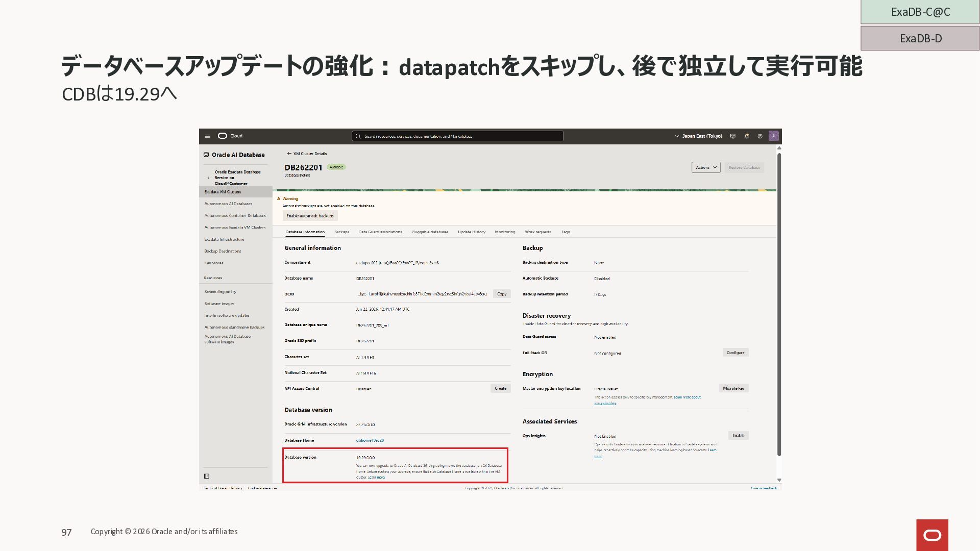Open the hamburger navigation menu
The height and width of the screenshot is (551, 980).
coord(207,136)
